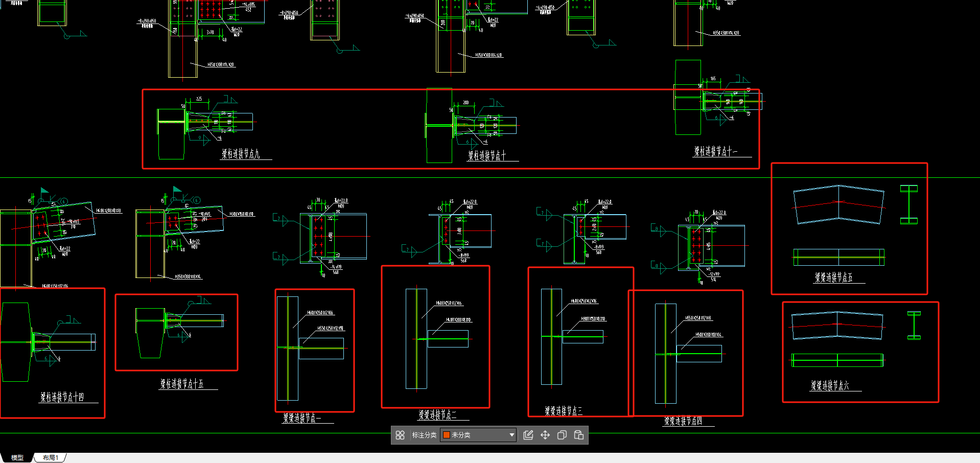
Task: Select the 梁柱连接节点九 title text
Action: [241, 154]
